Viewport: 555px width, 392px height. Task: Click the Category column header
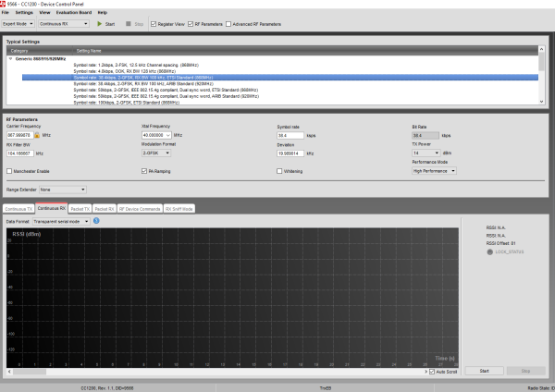39,51
